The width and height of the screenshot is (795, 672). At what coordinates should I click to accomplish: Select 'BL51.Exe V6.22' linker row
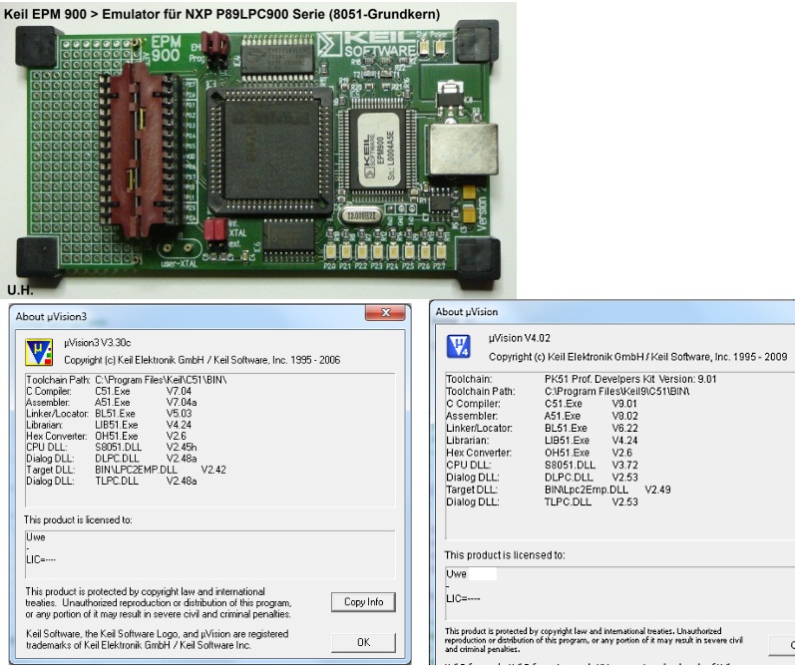click(x=542, y=429)
